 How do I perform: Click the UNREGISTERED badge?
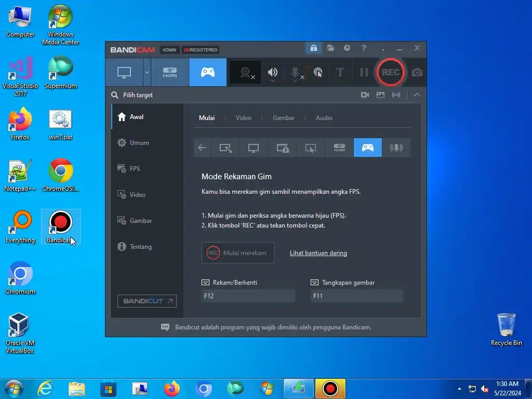click(201, 50)
